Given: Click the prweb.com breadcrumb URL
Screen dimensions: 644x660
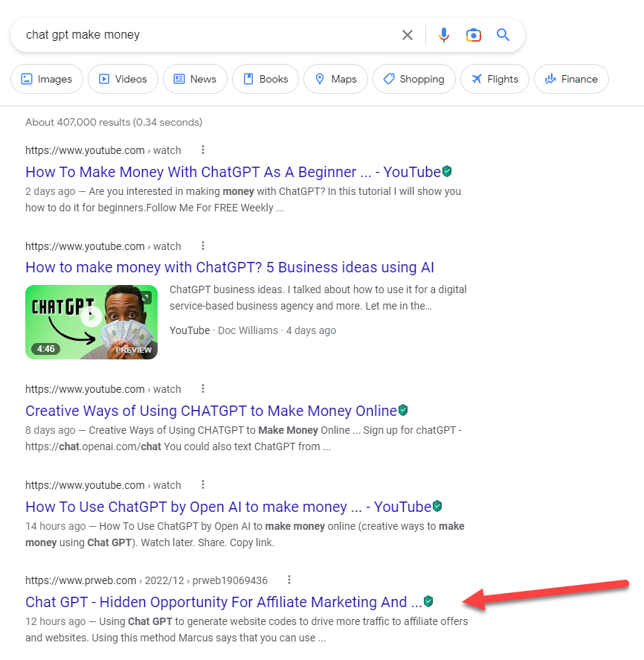Looking at the screenshot, I should click(x=146, y=580).
